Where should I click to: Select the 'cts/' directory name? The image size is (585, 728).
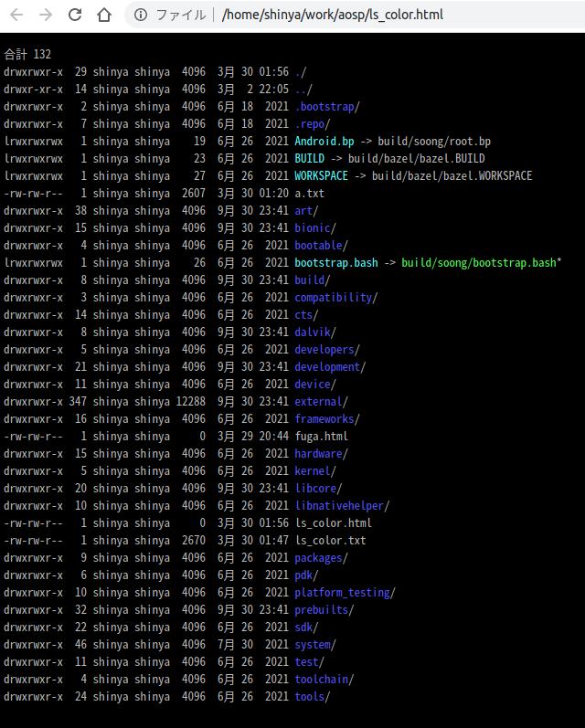(x=306, y=315)
